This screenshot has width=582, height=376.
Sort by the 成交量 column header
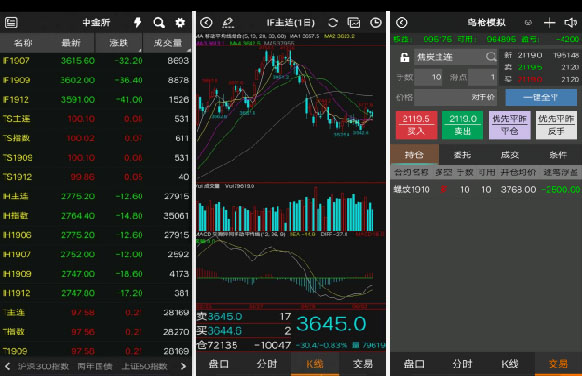[167, 43]
